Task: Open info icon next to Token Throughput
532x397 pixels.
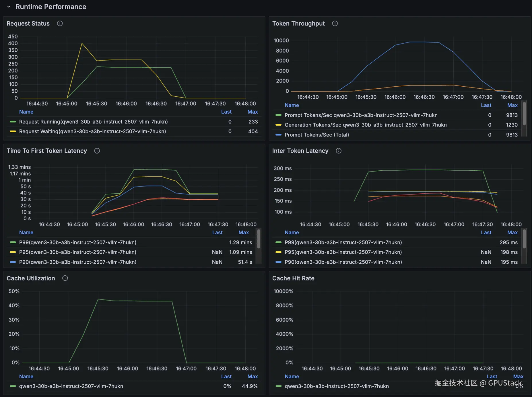Action: coord(335,24)
